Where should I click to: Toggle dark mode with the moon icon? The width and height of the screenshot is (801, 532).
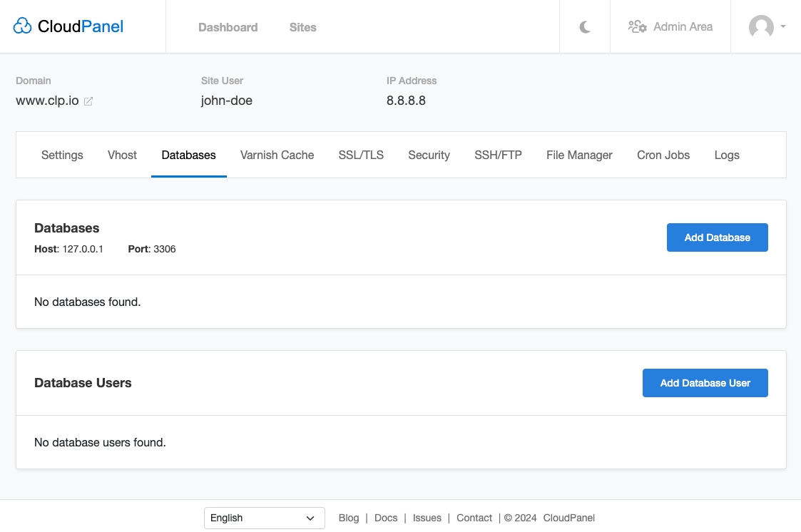click(584, 26)
